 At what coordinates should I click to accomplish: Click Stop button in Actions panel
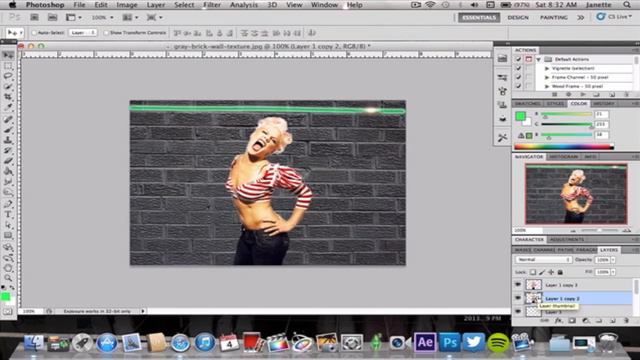point(554,94)
